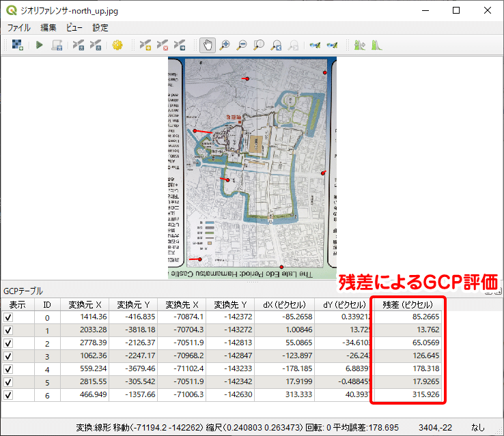The image size is (504, 436).
Task: Choose the Zoom Out magnifier tool
Action: coord(242,45)
